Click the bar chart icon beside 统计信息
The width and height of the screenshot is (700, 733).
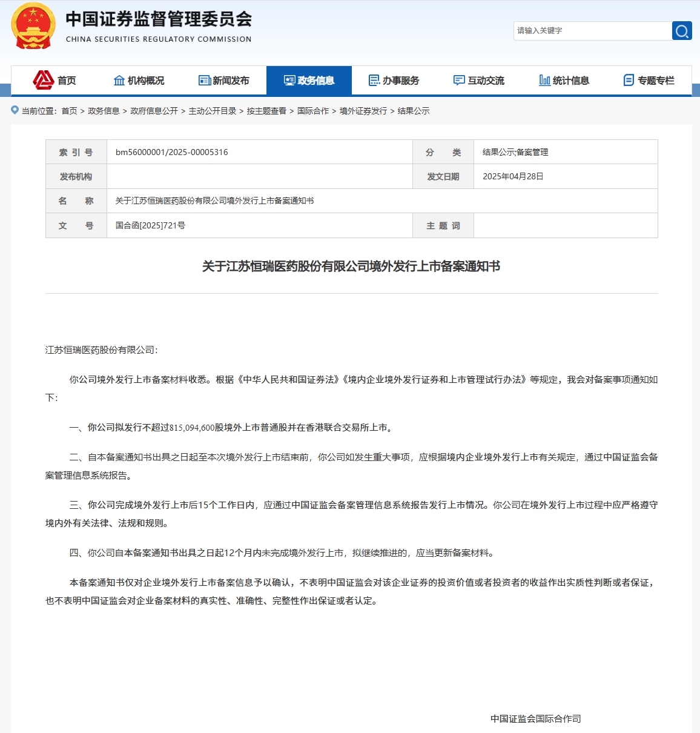[x=545, y=80]
